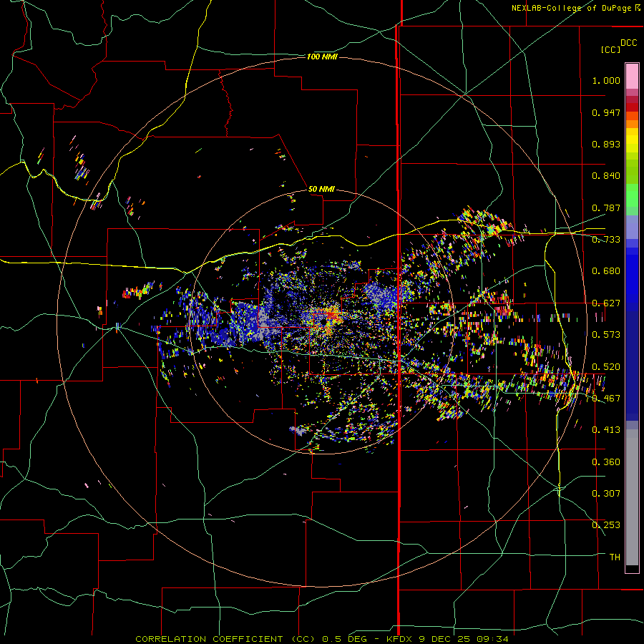The height and width of the screenshot is (644, 644).
Task: Select the 0.627 color bar value
Action: 606,303
